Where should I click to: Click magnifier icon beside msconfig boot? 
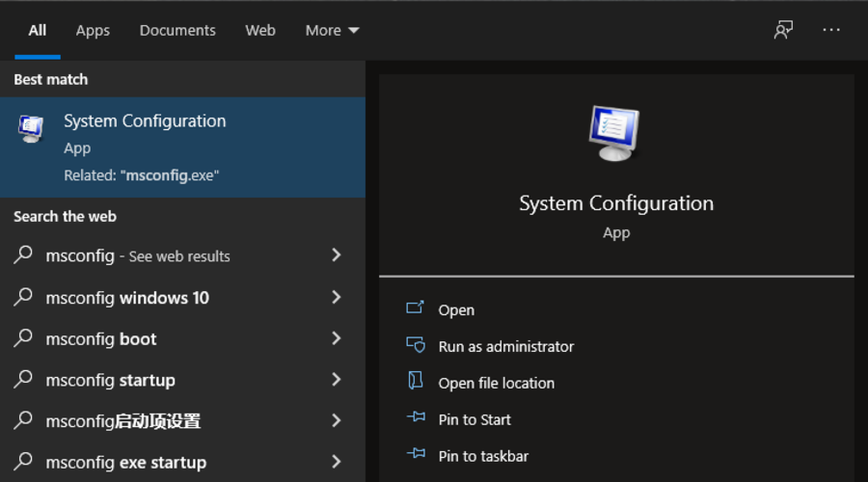(x=23, y=337)
